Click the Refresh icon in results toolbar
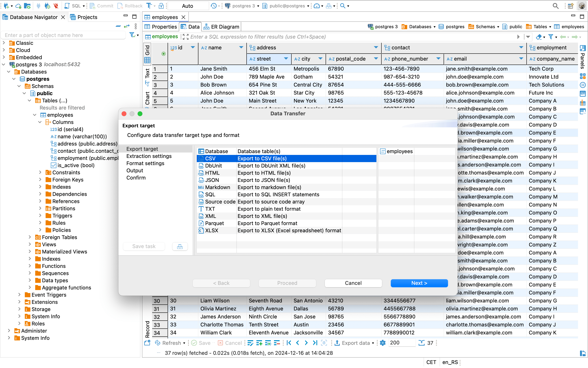Viewport: 588px width, 368px height. click(x=158, y=343)
